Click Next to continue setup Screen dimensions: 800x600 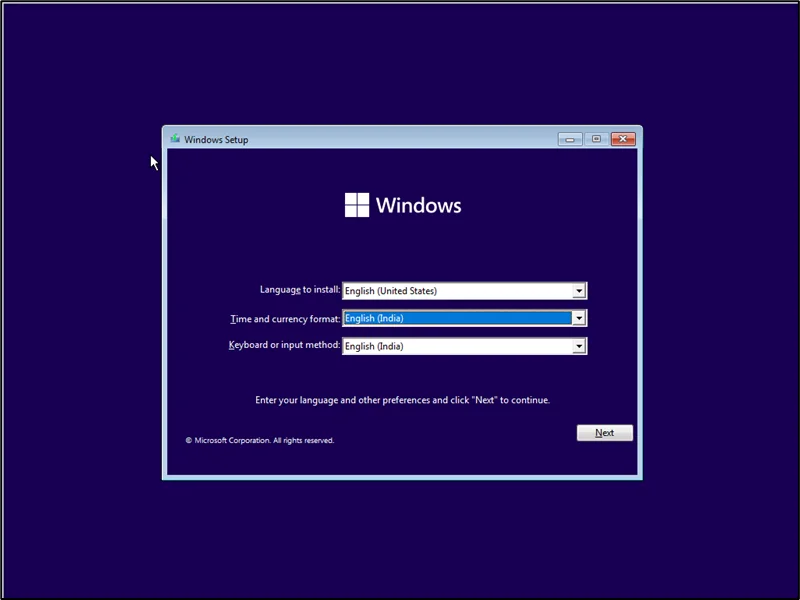point(605,433)
